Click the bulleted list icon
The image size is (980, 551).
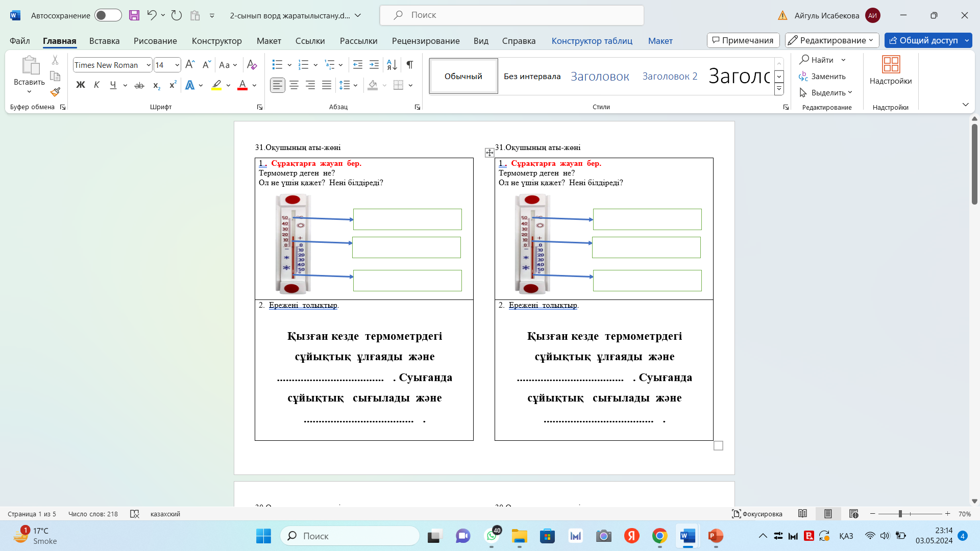(x=277, y=65)
